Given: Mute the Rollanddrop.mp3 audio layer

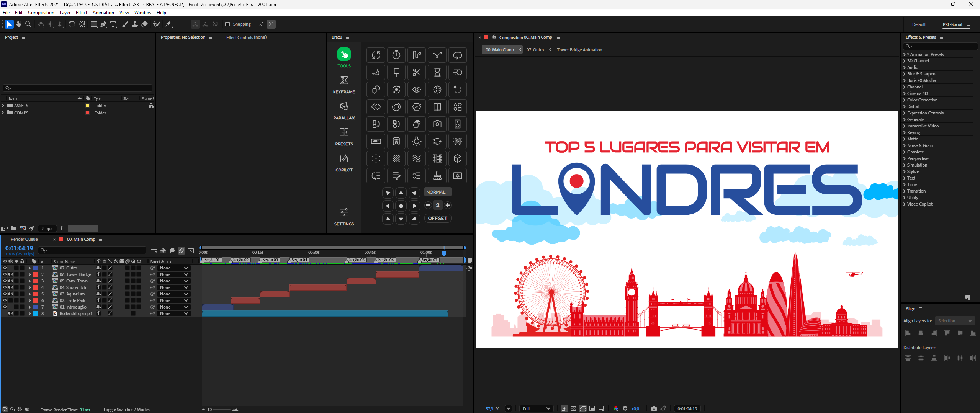Looking at the screenshot, I should 11,313.
